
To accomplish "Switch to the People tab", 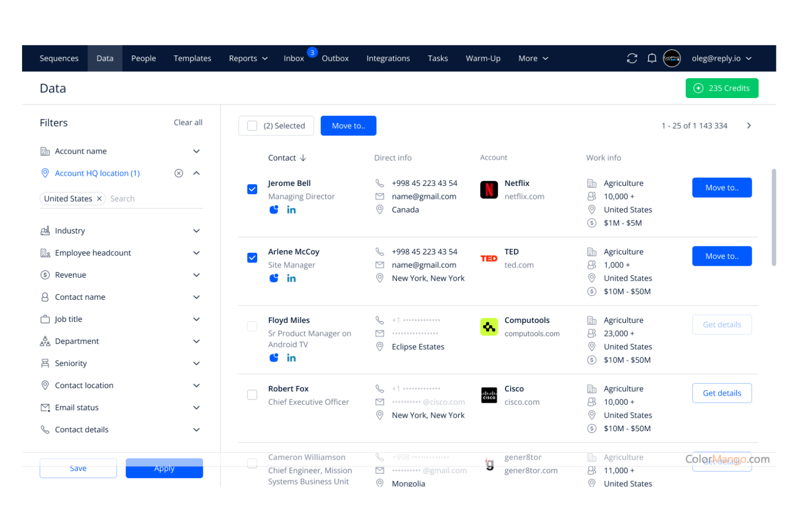I will (x=143, y=58).
